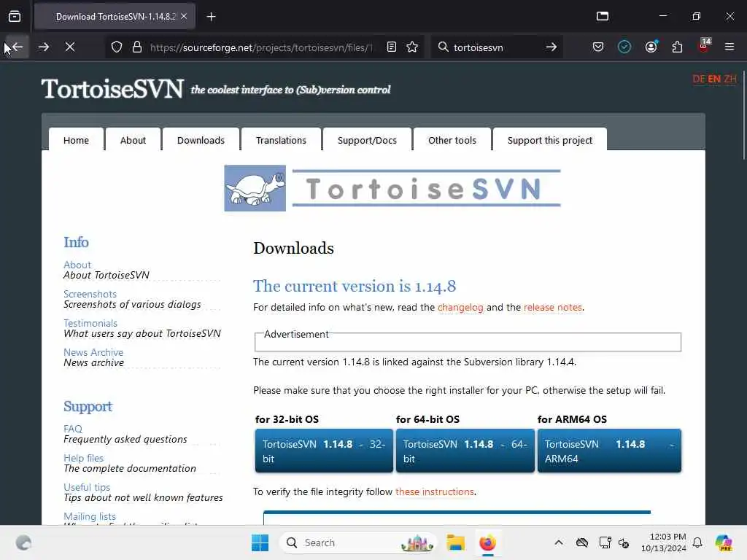
Task: Open Copilot preview icon in taskbar
Action: point(724,542)
